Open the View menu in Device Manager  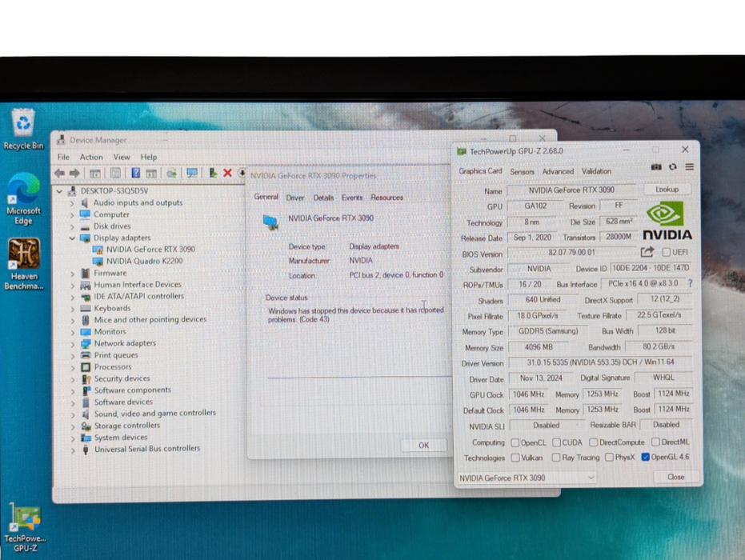pyautogui.click(x=121, y=157)
